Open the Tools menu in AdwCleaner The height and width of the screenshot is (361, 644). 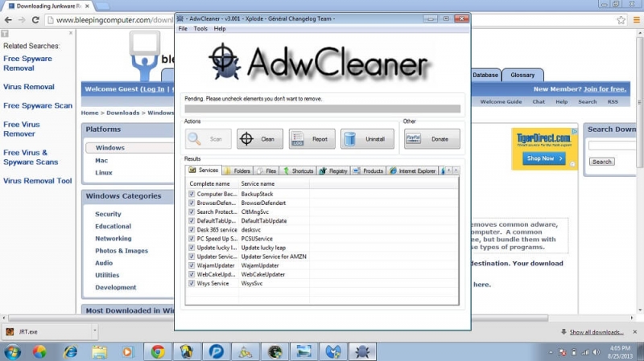tap(200, 29)
